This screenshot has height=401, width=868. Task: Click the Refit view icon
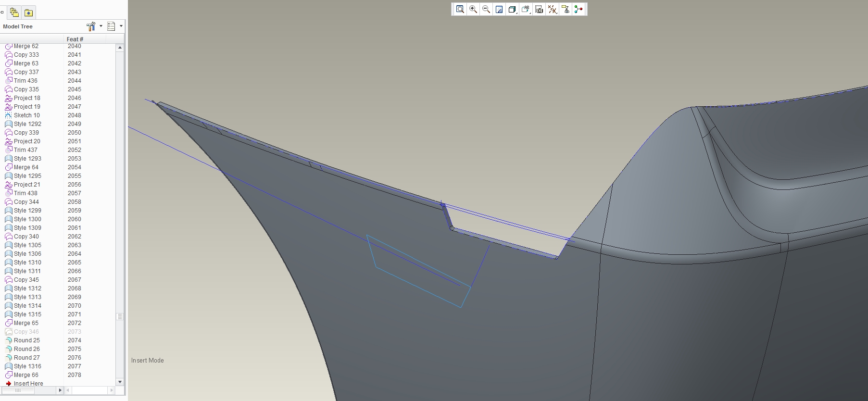(x=460, y=9)
